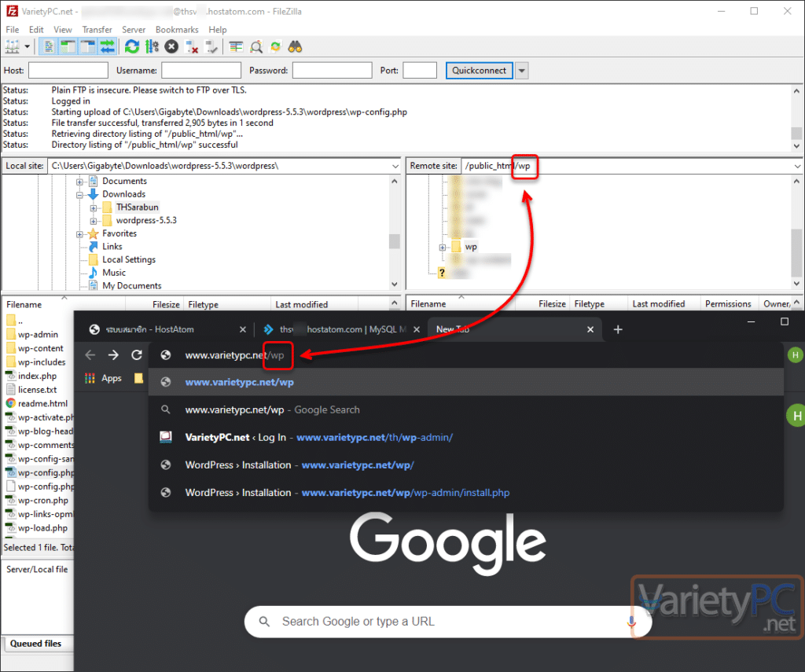This screenshot has height=672, width=805.
Task: Open the Remote site path dropdown
Action: (x=797, y=166)
